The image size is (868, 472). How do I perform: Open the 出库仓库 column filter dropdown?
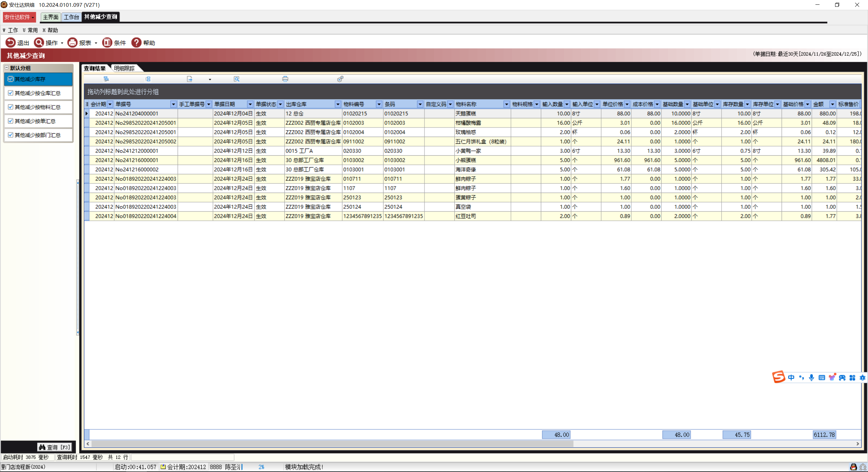(x=338, y=104)
